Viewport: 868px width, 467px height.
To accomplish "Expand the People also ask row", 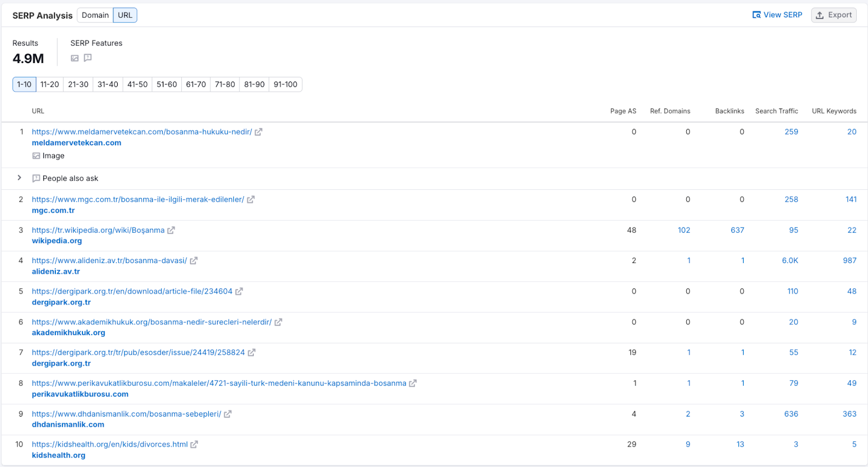I will (20, 178).
